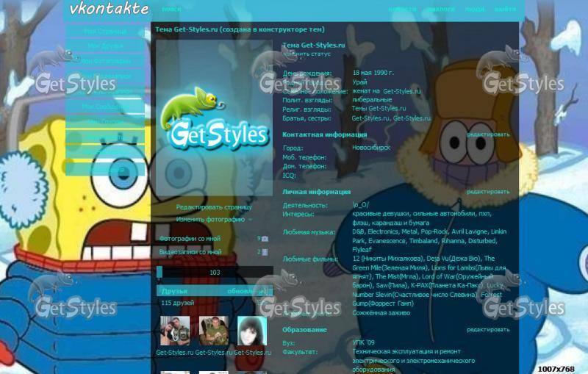This screenshot has width=588, height=374.
Task: Open first friend's avatar thumbnail
Action: click(x=174, y=331)
